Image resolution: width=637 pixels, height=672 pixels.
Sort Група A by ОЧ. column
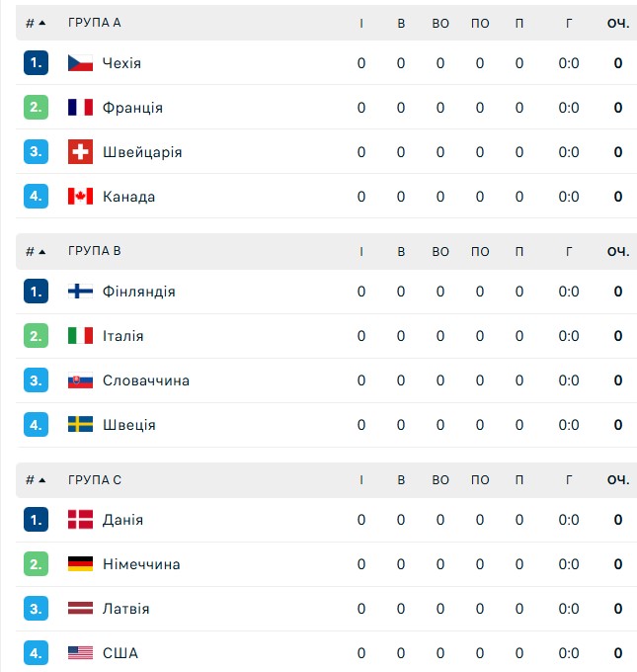click(x=618, y=23)
